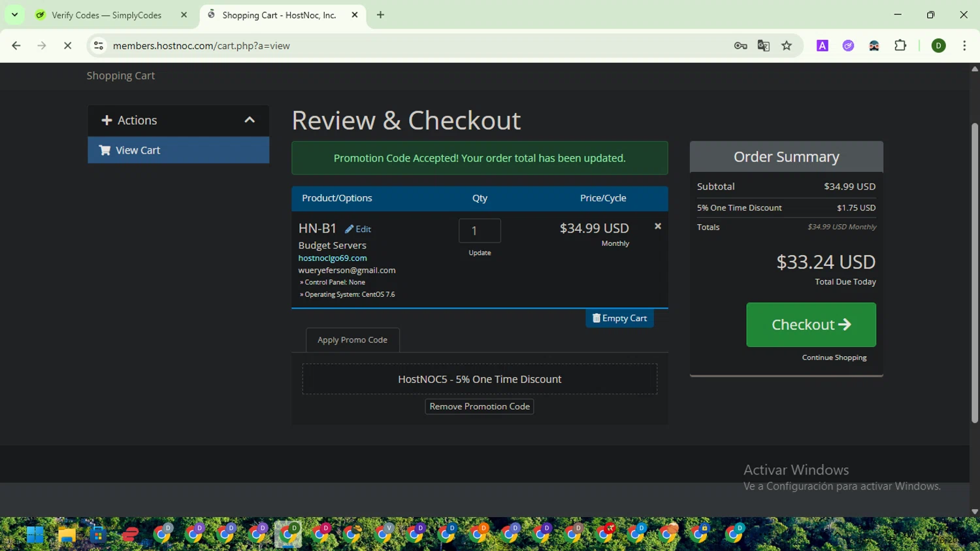Click the HostNOC5 discount code text
This screenshot has height=551, width=980.
(x=480, y=379)
